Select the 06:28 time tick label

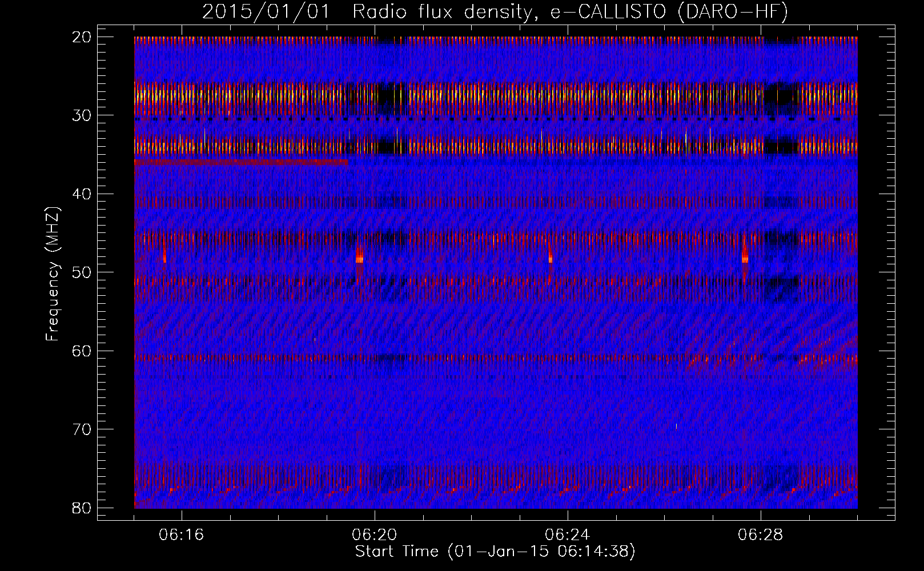761,535
